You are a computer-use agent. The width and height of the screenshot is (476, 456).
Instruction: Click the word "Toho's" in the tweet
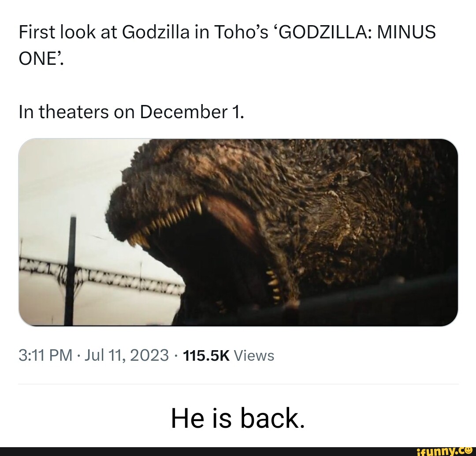pos(242,32)
